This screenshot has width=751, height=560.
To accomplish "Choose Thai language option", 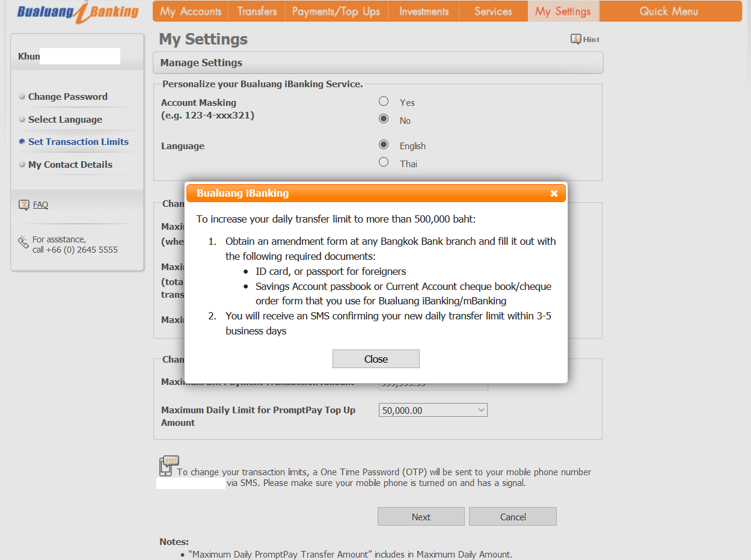I will (x=384, y=162).
